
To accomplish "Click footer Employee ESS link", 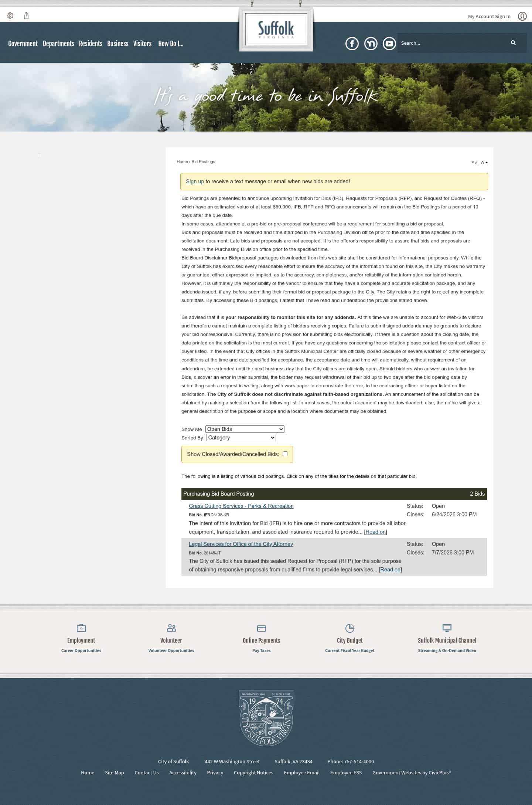I will (346, 772).
